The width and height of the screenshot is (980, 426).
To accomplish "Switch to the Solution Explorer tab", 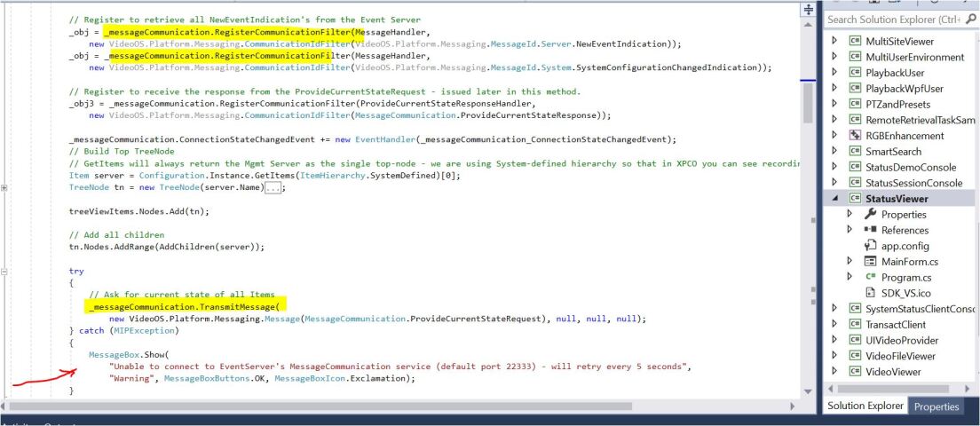I will tap(865, 406).
